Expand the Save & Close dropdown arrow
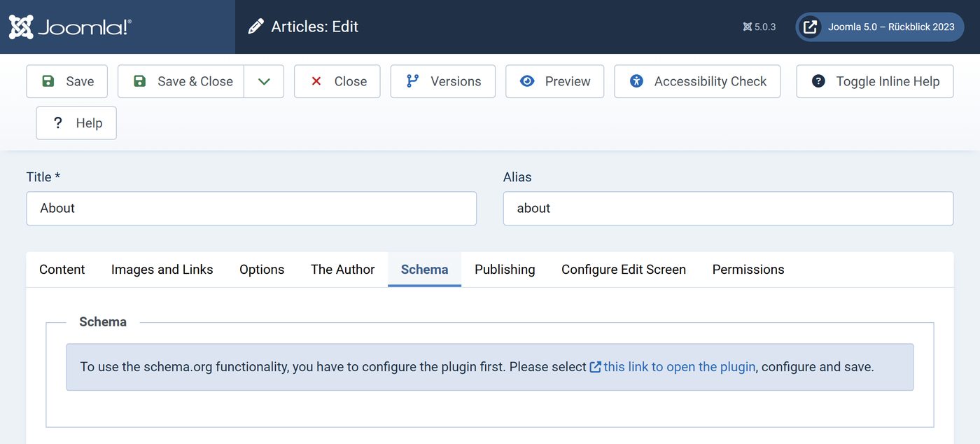 tap(264, 81)
